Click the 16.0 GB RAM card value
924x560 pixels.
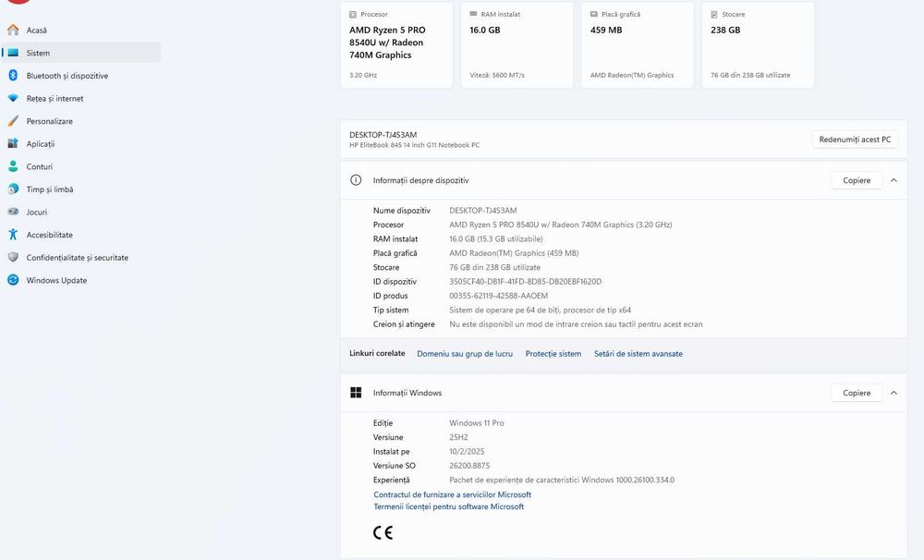(485, 30)
